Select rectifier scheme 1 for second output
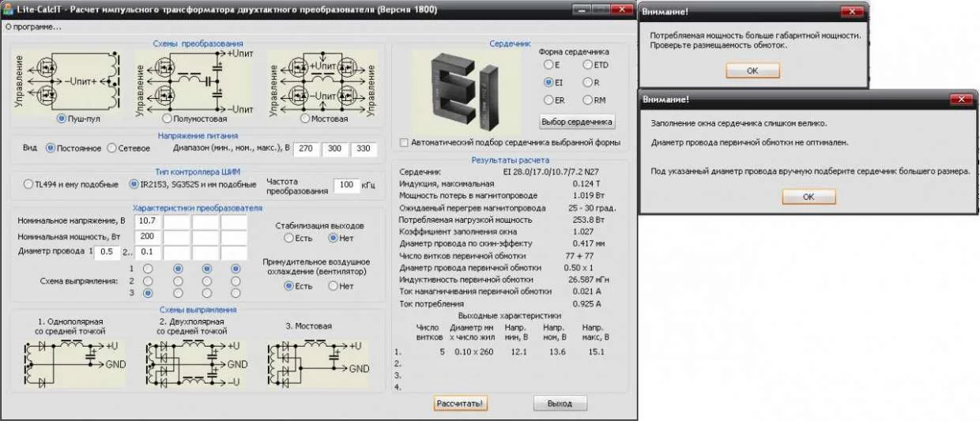 (178, 269)
